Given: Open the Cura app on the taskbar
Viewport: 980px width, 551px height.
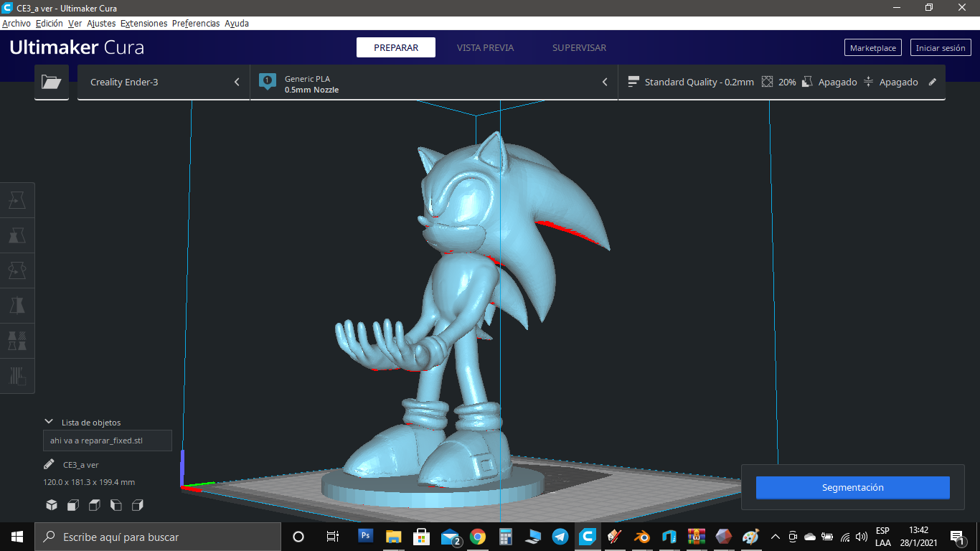Looking at the screenshot, I should [589, 536].
